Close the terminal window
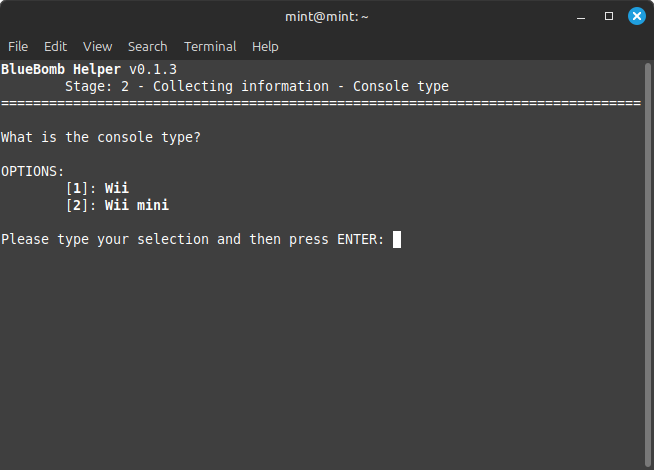Screen dimensions: 654x470 (636, 16)
